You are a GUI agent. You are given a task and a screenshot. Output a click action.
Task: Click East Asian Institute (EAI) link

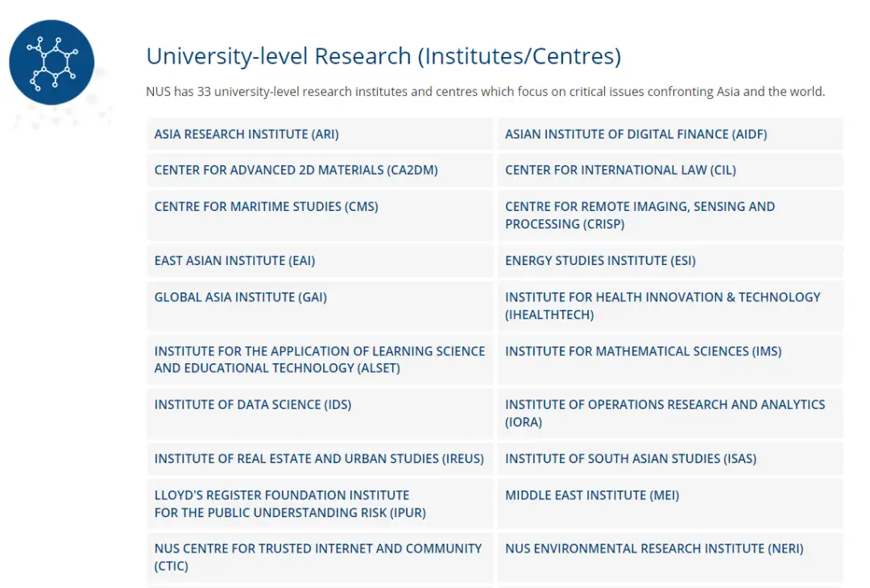coord(234,261)
